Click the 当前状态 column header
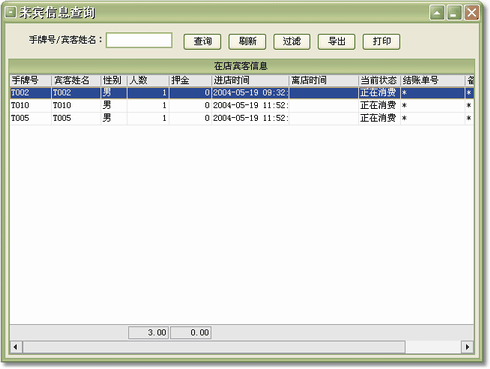Image resolution: width=490 pixels, height=369 pixels. coord(379,80)
